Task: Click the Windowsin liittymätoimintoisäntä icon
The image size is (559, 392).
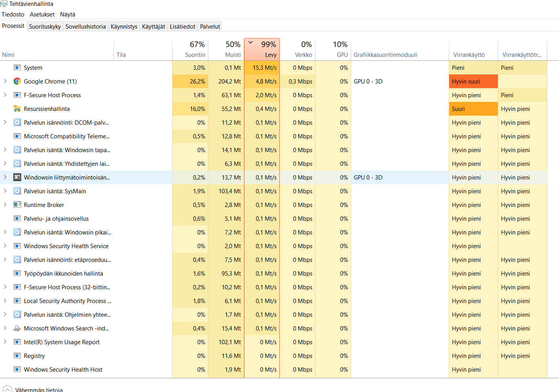Action: pos(17,178)
